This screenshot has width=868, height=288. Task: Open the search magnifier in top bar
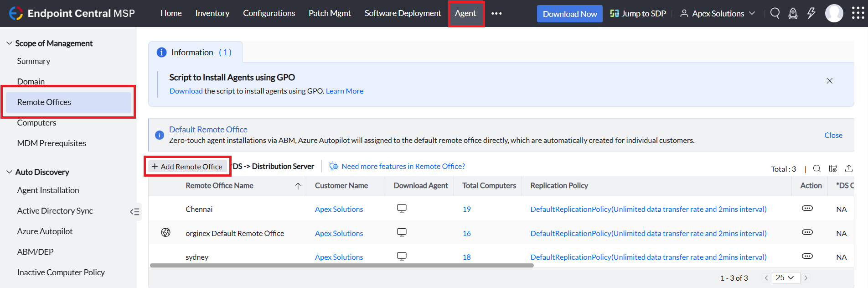[x=775, y=13]
